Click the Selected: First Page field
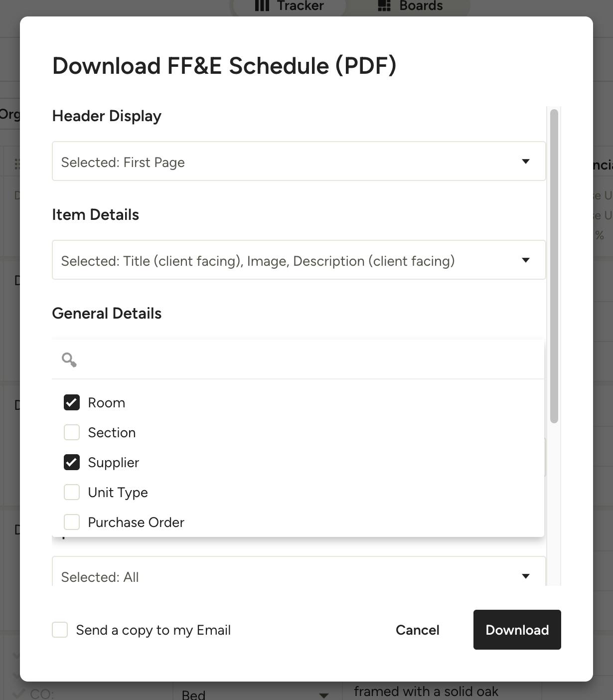This screenshot has width=613, height=700. 299,161
